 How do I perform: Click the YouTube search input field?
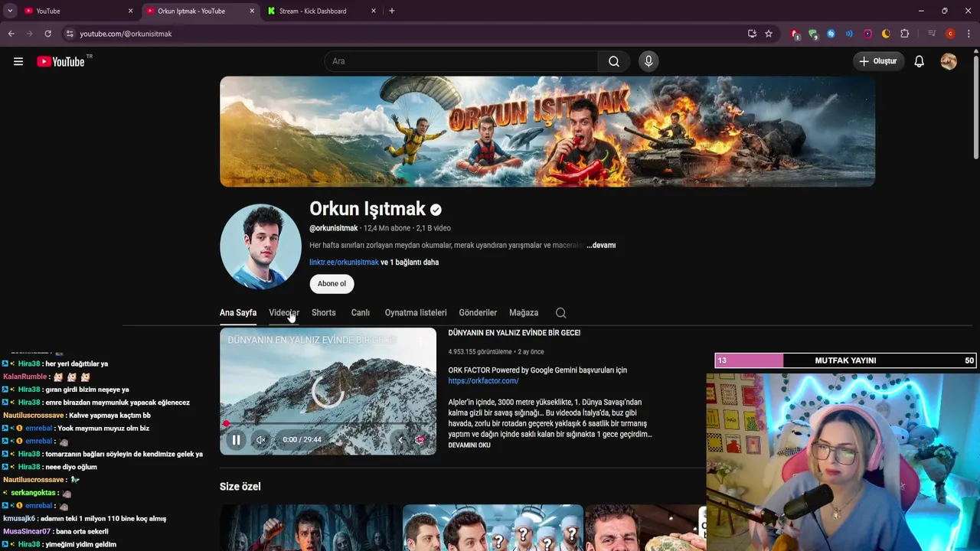(x=462, y=61)
